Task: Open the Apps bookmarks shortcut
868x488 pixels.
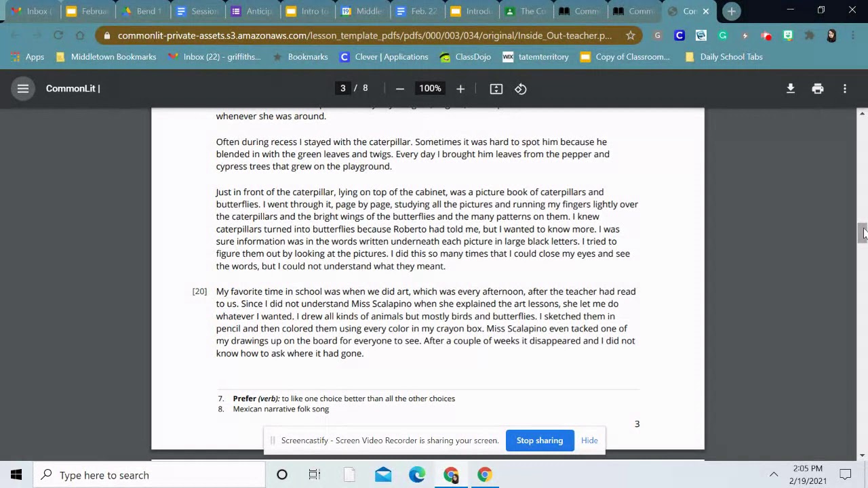Action: click(x=26, y=57)
